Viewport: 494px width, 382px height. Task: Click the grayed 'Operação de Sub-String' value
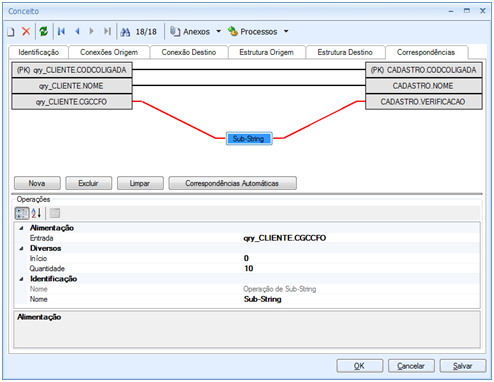[x=280, y=289]
